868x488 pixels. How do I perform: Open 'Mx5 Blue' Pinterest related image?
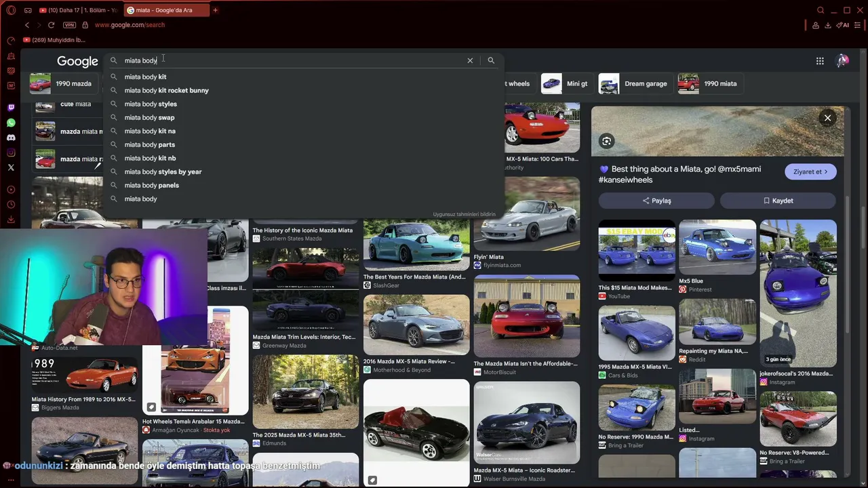(x=717, y=247)
